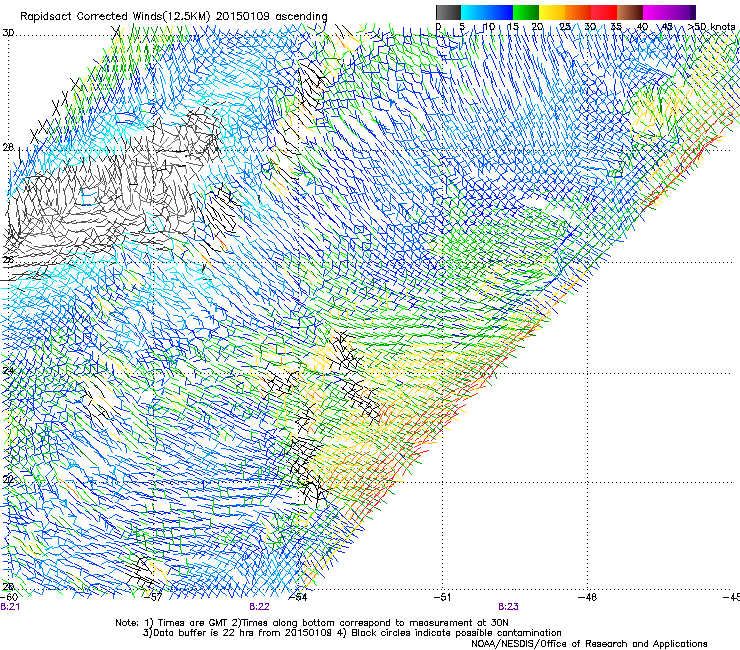Click the red 30-35 knots legend swatch
This screenshot has height=650, width=740.
click(604, 12)
